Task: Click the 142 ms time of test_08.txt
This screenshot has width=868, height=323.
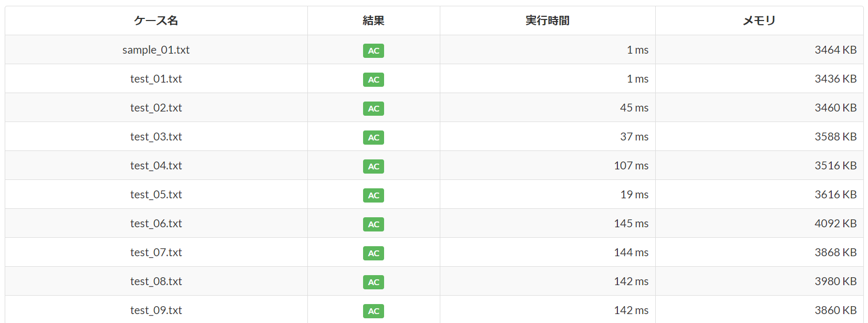Action: point(631,281)
